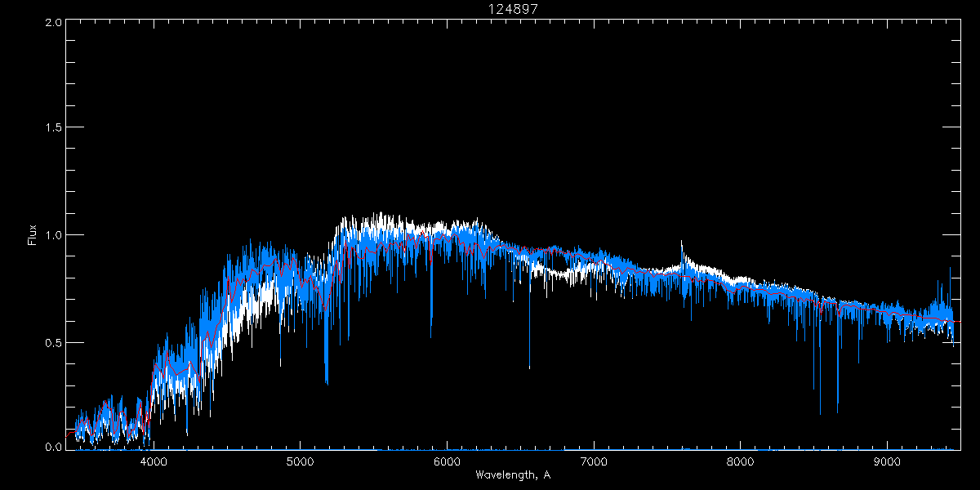Select the 4000 wavelength tick label
The width and height of the screenshot is (980, 490).
(x=154, y=461)
